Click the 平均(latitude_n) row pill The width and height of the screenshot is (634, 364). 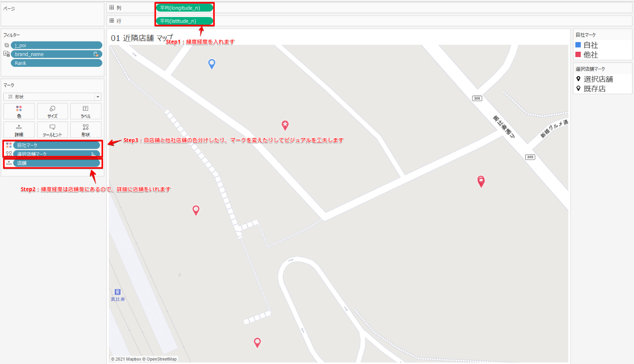pyautogui.click(x=184, y=21)
